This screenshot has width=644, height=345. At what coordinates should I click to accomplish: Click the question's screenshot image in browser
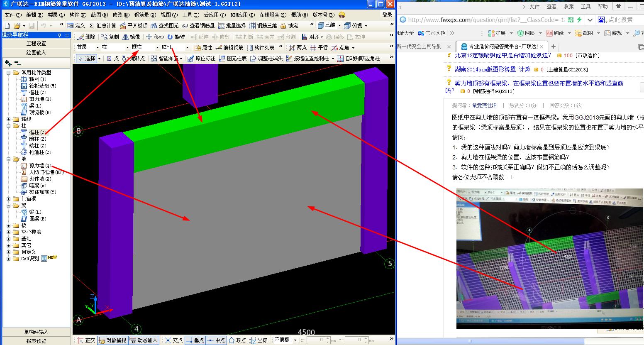(550, 258)
